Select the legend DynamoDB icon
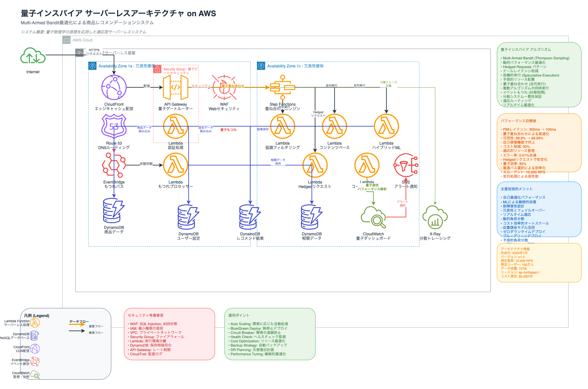Viewport: 588px width, 389px height. 35,336
